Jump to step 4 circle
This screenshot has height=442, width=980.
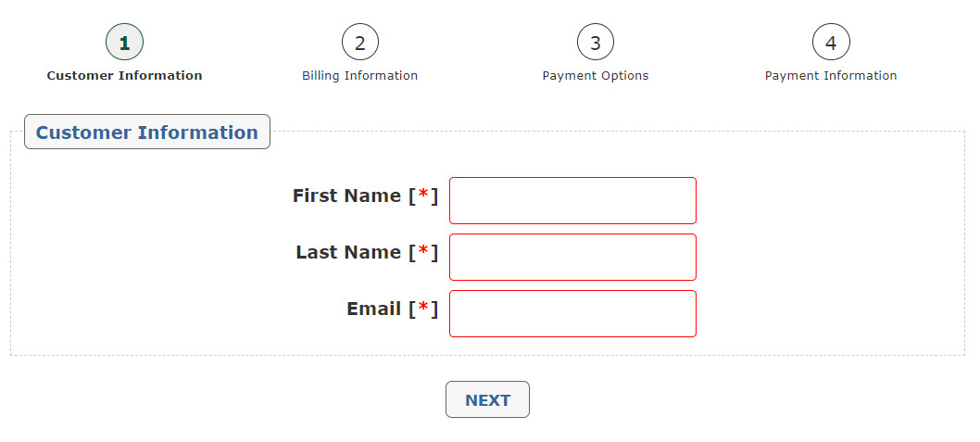[830, 43]
